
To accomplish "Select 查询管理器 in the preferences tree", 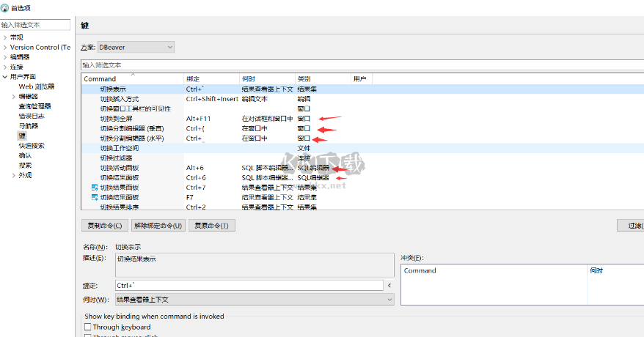I will click(x=34, y=106).
